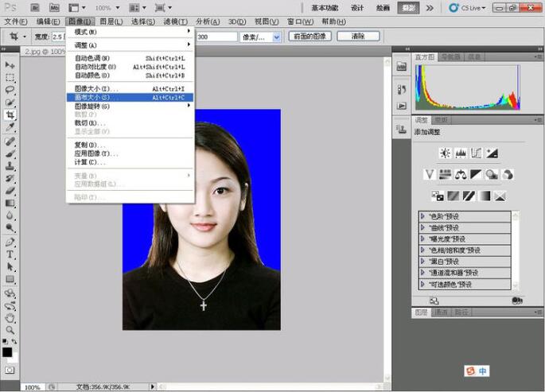This screenshot has width=545, height=392.
Task: Toggle the Sogou input method Chinese/English indicator
Action: [483, 371]
